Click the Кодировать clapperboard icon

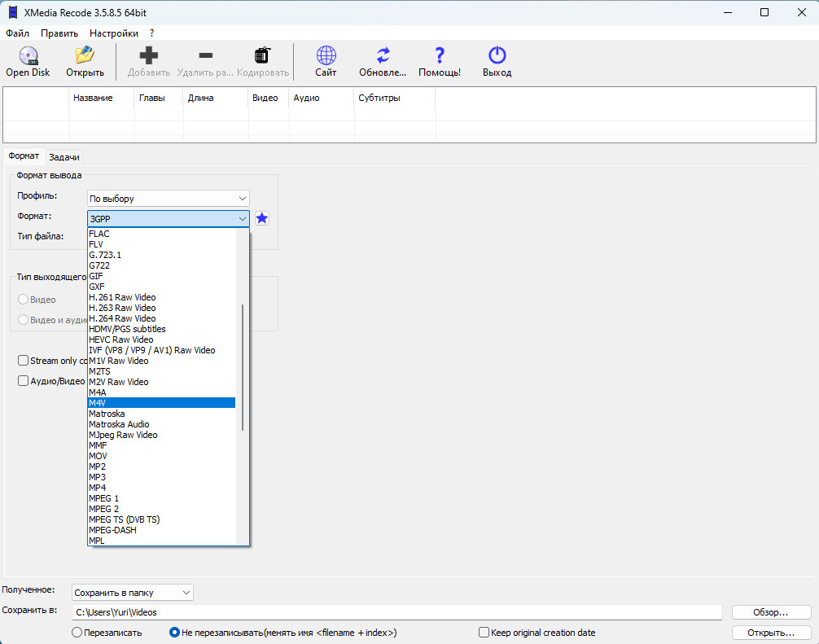click(x=262, y=55)
